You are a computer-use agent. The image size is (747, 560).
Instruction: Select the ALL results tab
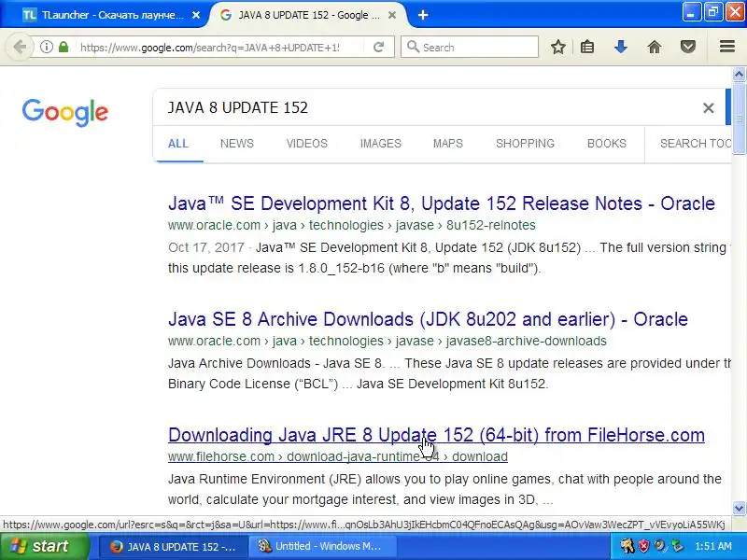pyautogui.click(x=178, y=144)
